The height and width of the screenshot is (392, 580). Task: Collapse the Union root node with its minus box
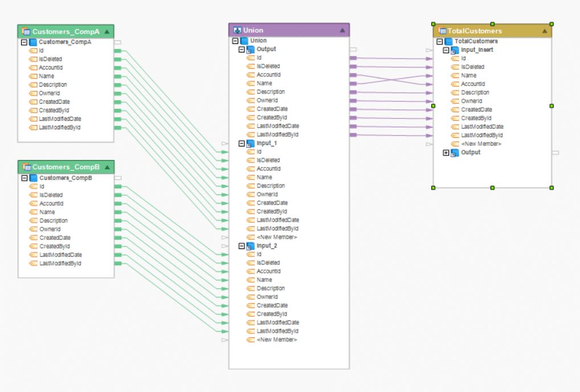tap(235, 41)
